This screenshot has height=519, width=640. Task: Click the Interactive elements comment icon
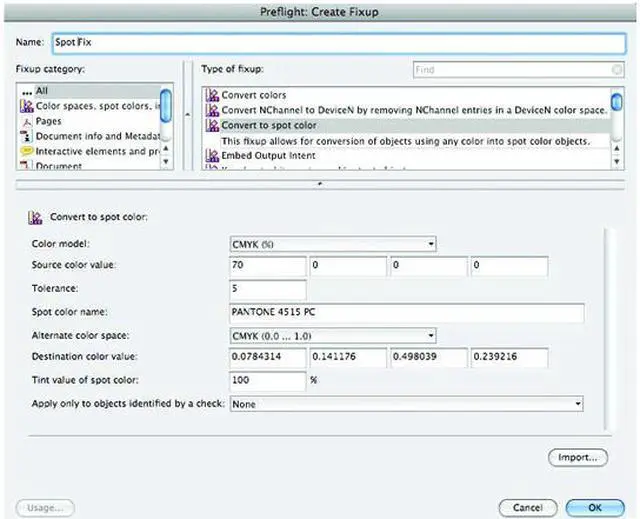point(27,151)
